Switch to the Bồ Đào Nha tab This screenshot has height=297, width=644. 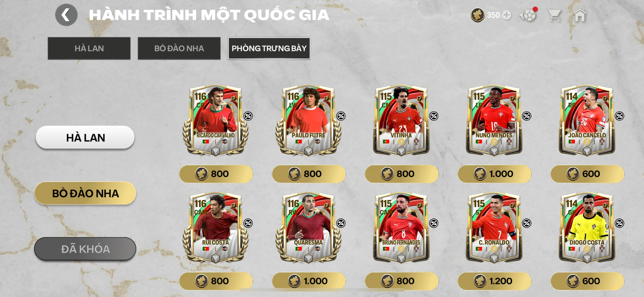point(179,48)
